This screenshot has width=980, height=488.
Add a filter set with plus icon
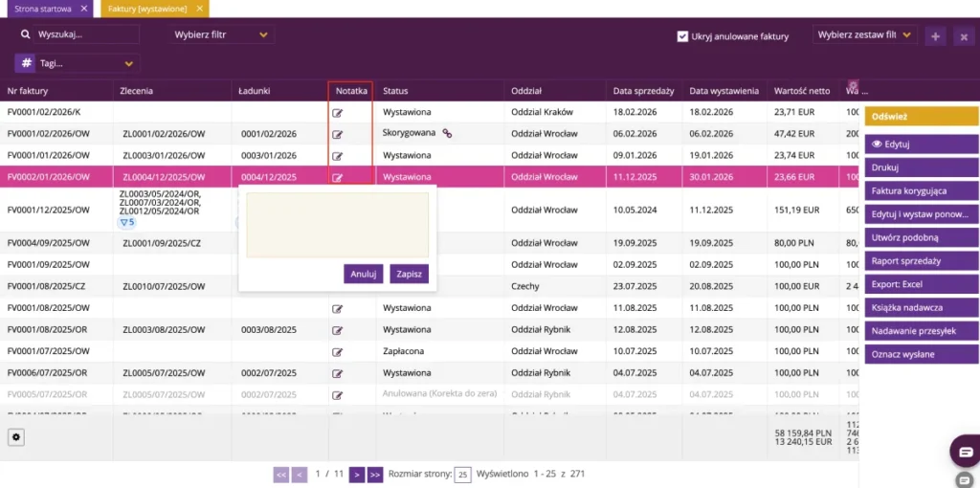(x=936, y=36)
